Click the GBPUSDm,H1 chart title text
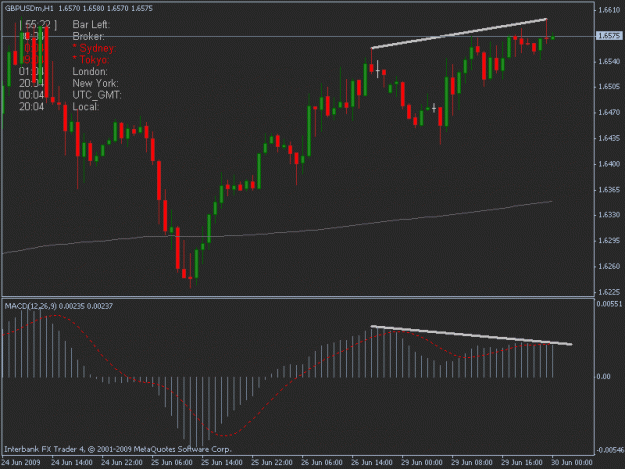Viewport: 625px width, 469px height. tap(29, 8)
